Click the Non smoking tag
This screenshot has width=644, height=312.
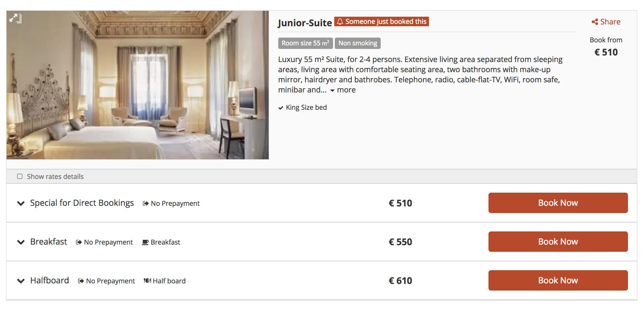[358, 43]
